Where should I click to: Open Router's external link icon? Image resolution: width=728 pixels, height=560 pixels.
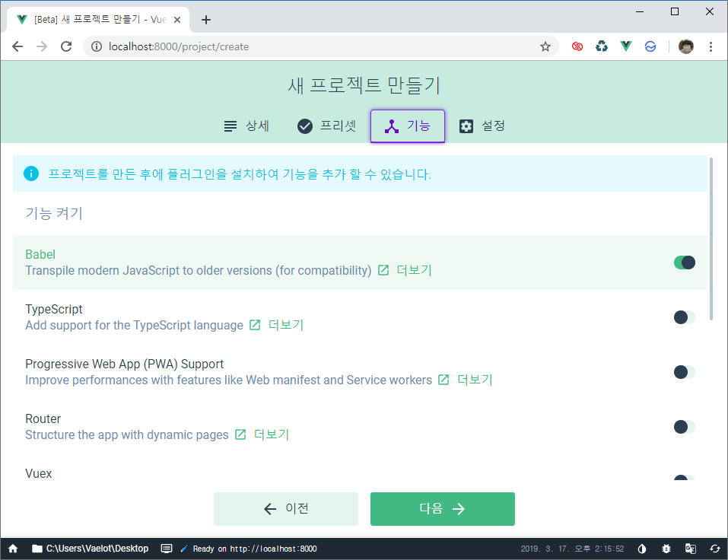click(x=240, y=434)
